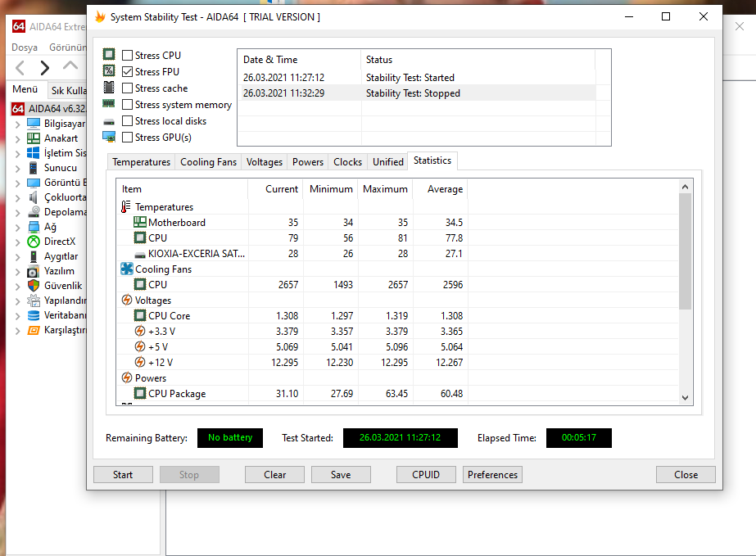Click the CPU Core voltage icon
Image resolution: width=756 pixels, height=556 pixels.
pos(140,315)
